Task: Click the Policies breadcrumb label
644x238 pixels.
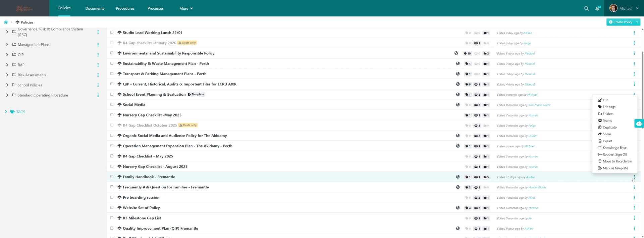Action: click(x=27, y=22)
